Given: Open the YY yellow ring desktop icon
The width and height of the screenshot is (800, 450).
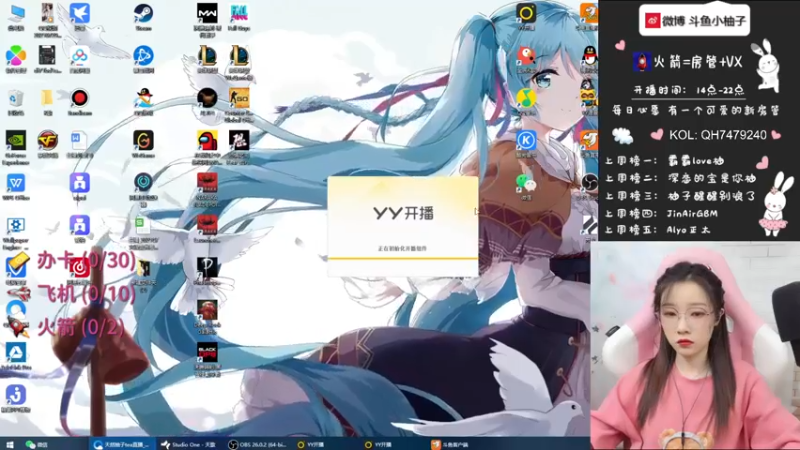Looking at the screenshot, I should [526, 13].
